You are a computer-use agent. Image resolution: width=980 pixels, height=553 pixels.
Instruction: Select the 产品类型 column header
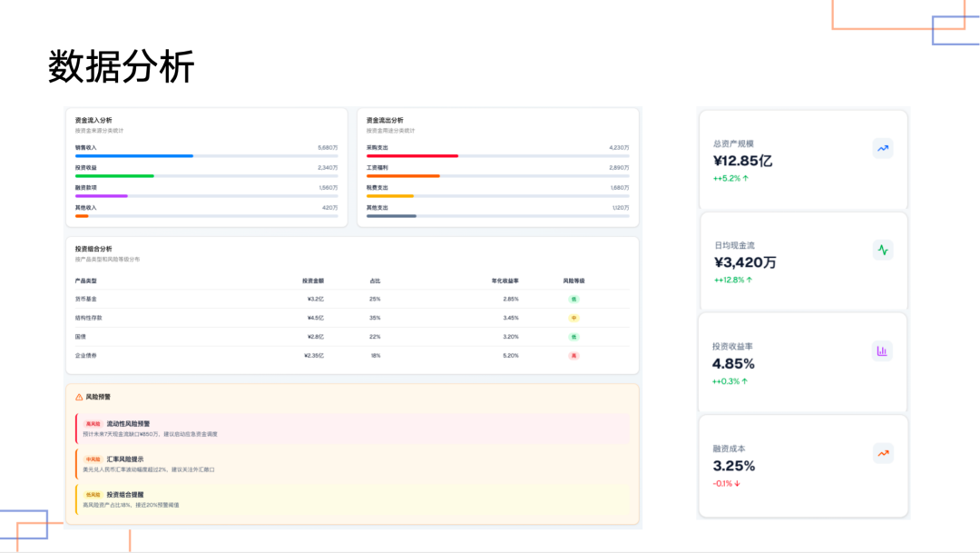tap(86, 281)
